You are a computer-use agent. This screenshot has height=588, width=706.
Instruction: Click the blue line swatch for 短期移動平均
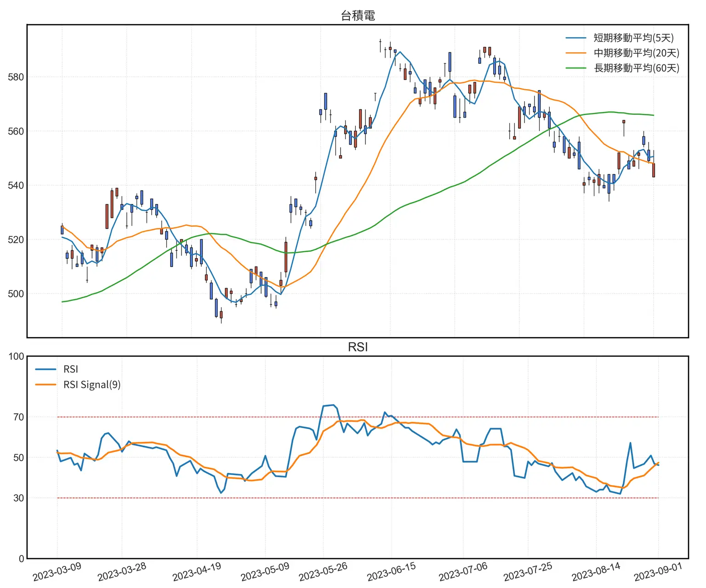pyautogui.click(x=575, y=38)
